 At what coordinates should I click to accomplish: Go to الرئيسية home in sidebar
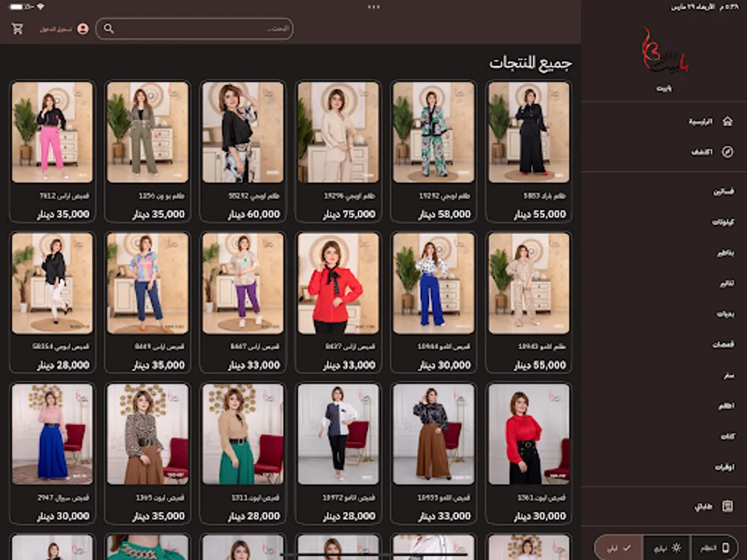[665, 121]
